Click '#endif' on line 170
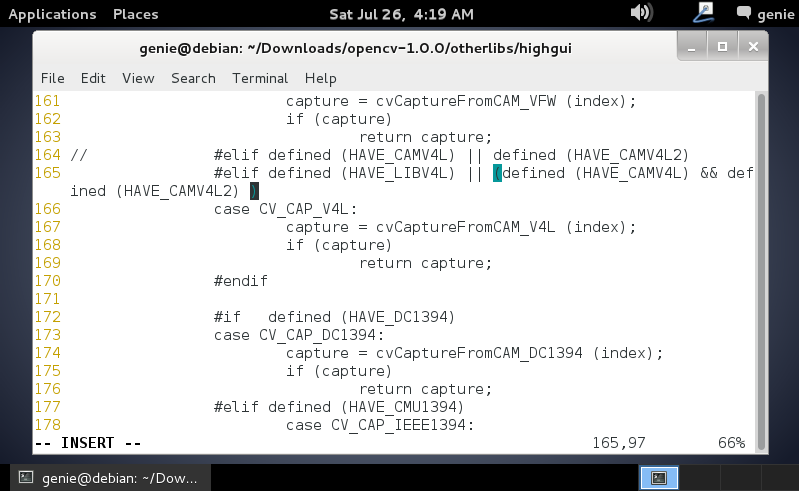799x491 pixels. [x=241, y=281]
